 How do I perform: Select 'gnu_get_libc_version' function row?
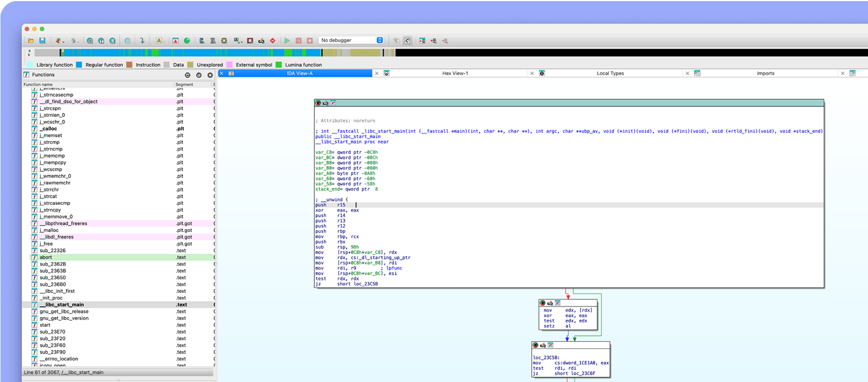pos(119,318)
